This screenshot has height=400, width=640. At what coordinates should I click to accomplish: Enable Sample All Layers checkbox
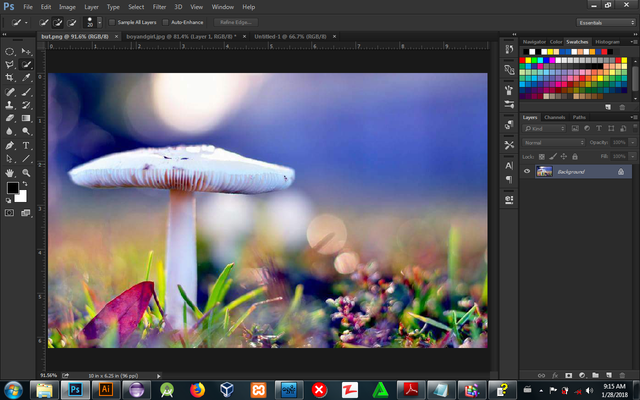pos(112,21)
